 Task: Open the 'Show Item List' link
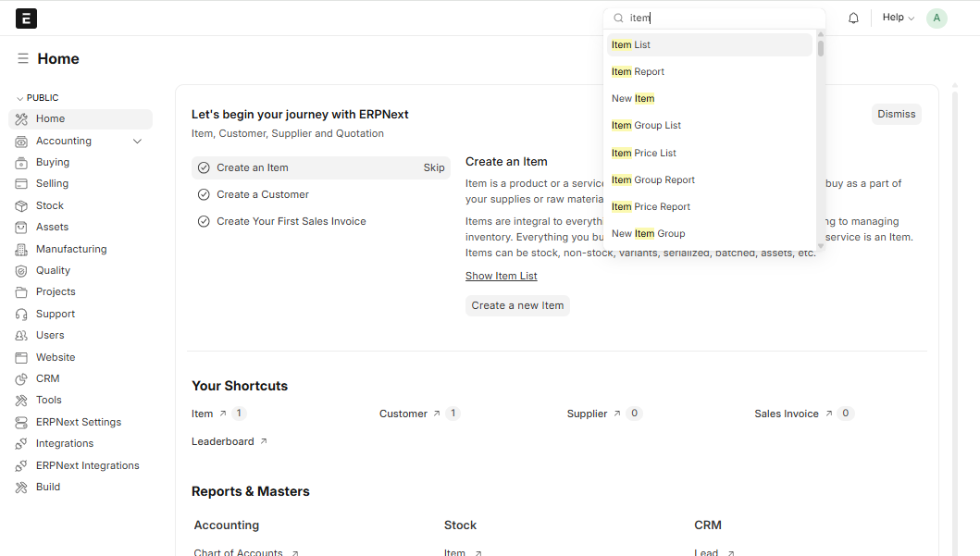(x=502, y=276)
